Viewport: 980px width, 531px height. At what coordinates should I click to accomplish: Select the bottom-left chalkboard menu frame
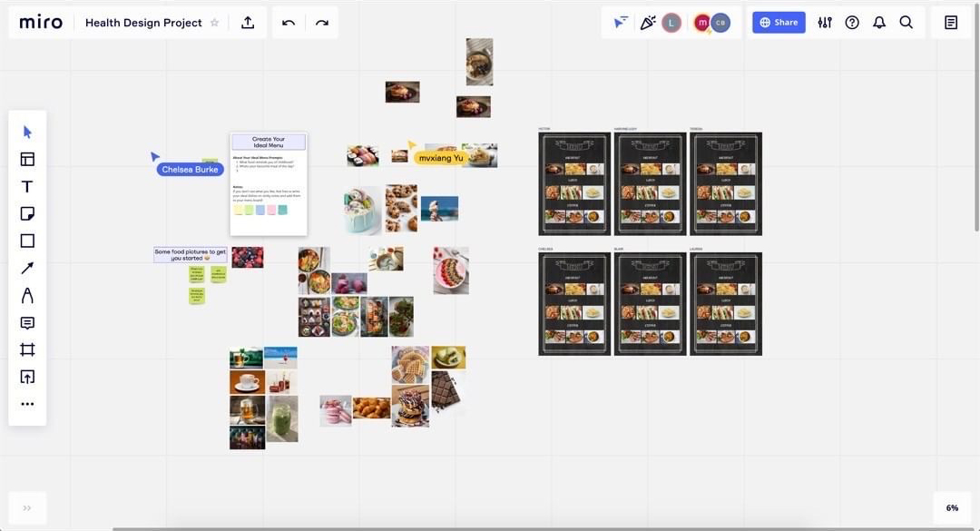point(574,304)
